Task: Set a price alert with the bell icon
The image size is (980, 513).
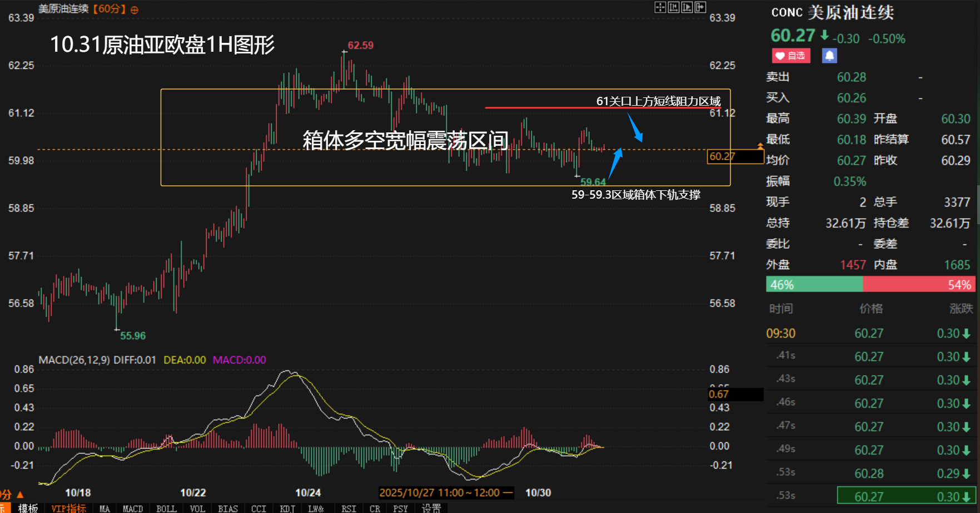Action: point(829,56)
